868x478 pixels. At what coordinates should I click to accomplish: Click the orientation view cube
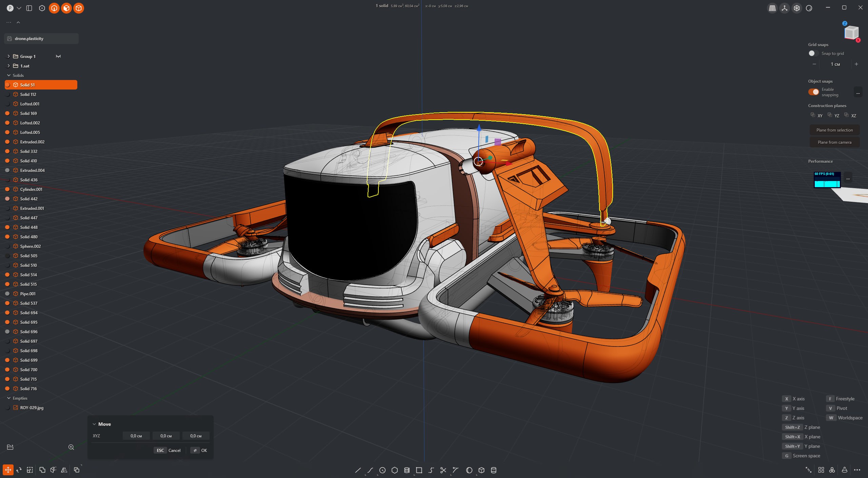click(x=851, y=33)
